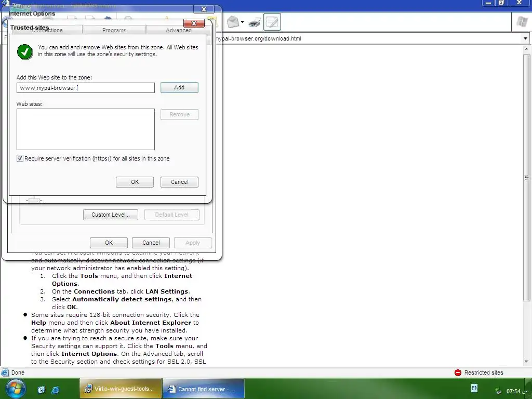Click the Edit page toolbar icon
This screenshot has height=399, width=532.
pos(272,22)
